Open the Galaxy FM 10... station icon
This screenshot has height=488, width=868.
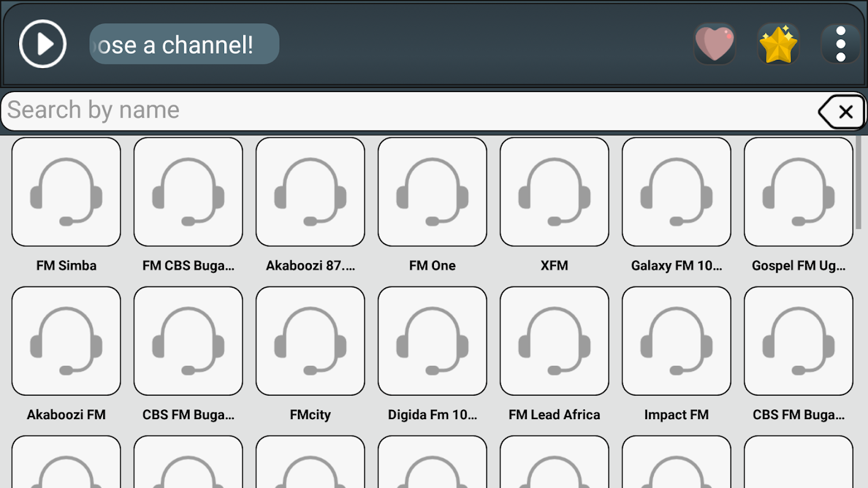677,192
